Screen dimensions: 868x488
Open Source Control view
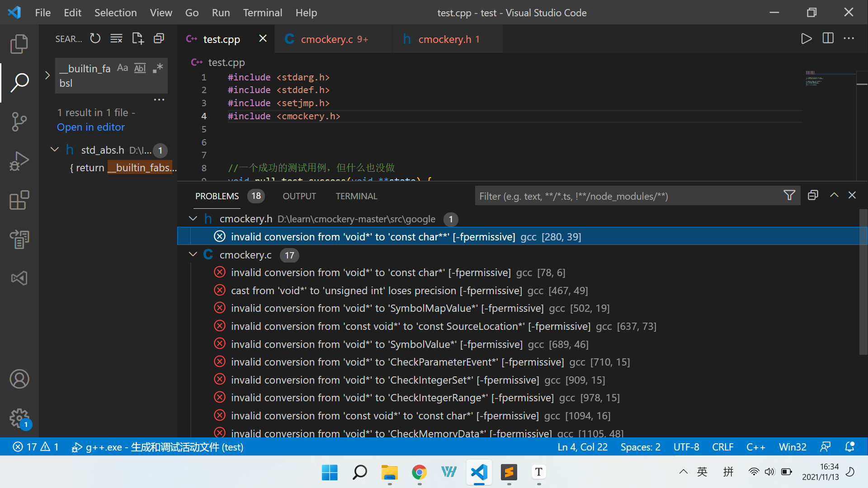pos(19,122)
